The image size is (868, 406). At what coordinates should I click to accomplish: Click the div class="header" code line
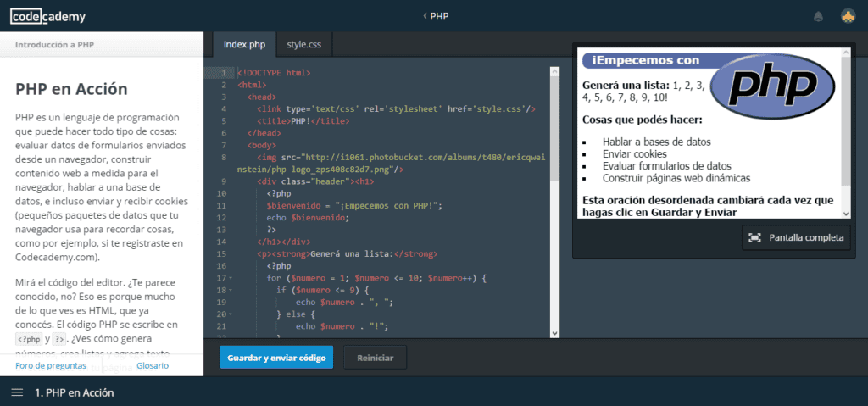coord(315,181)
